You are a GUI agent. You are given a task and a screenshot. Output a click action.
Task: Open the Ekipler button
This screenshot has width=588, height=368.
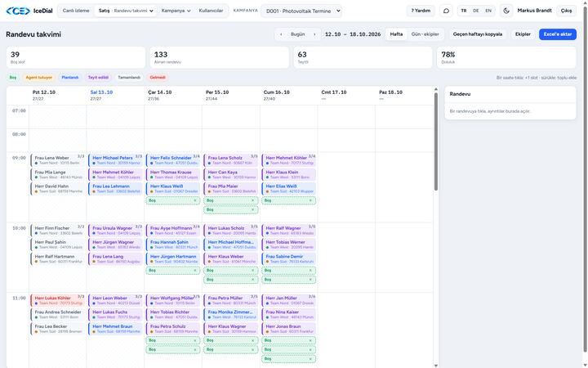coord(523,34)
